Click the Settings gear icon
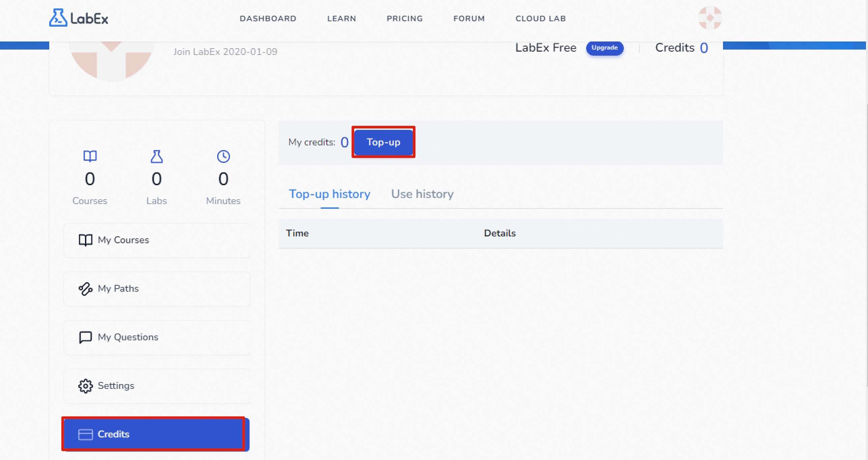Image resolution: width=868 pixels, height=460 pixels. point(85,386)
